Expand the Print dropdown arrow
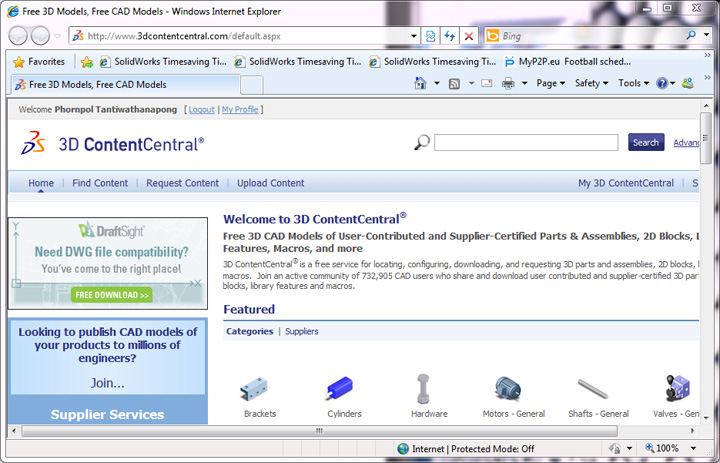This screenshot has width=720, height=463. [x=525, y=83]
